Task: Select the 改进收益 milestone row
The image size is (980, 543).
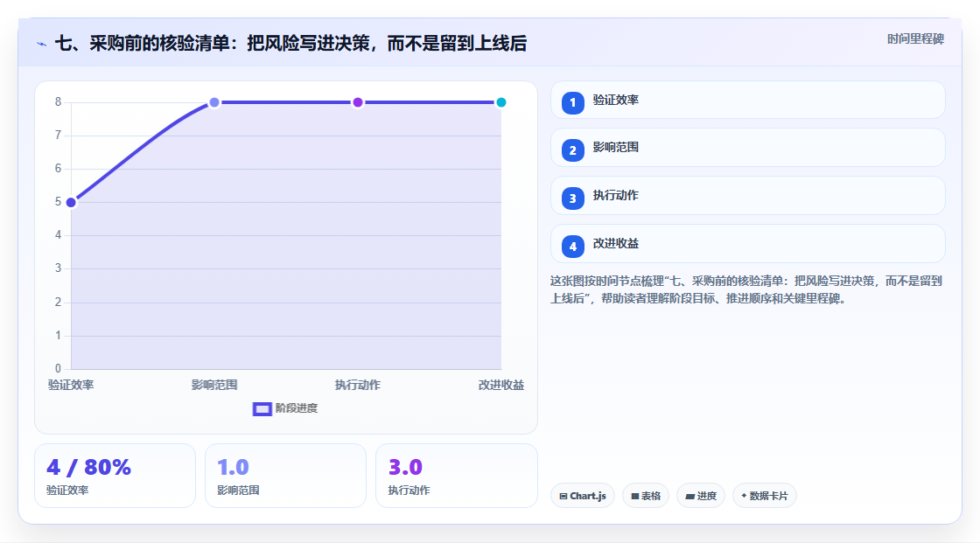Action: tap(747, 244)
